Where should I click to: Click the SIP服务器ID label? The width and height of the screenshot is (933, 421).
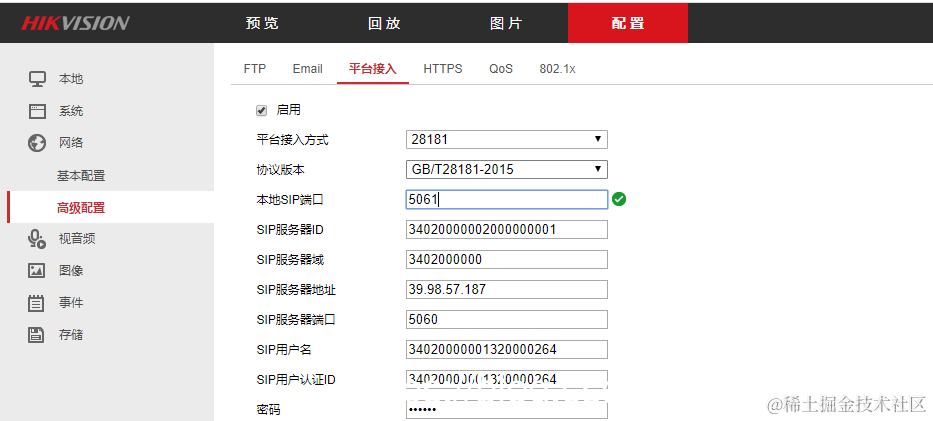coord(290,230)
